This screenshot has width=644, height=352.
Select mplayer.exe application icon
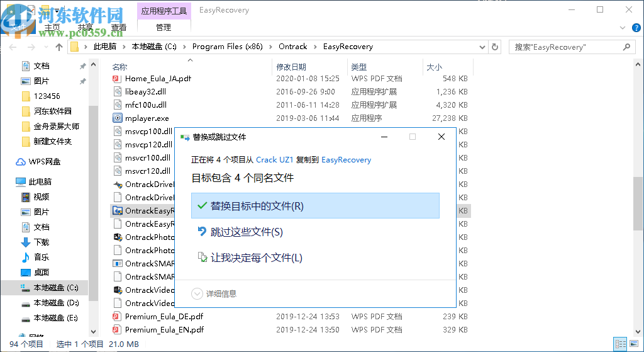point(117,118)
